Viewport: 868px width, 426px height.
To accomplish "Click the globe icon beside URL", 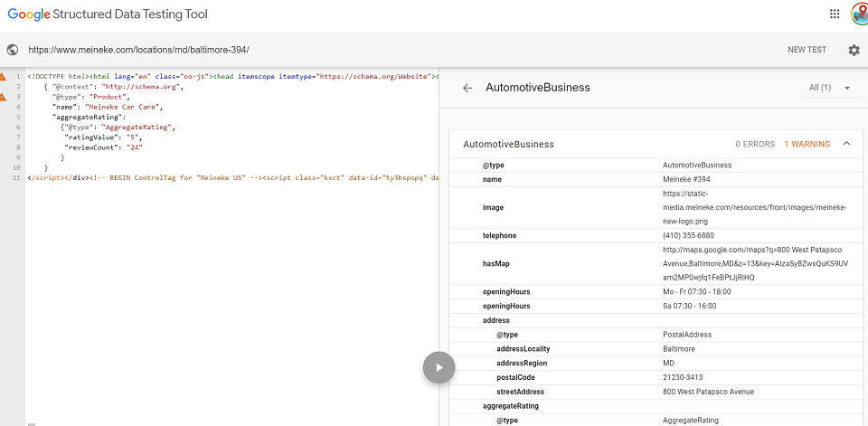I will [x=13, y=50].
